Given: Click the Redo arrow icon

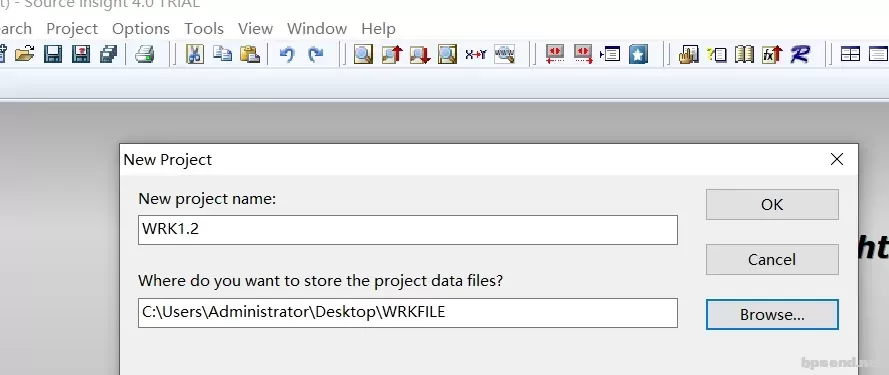Looking at the screenshot, I should click(315, 54).
